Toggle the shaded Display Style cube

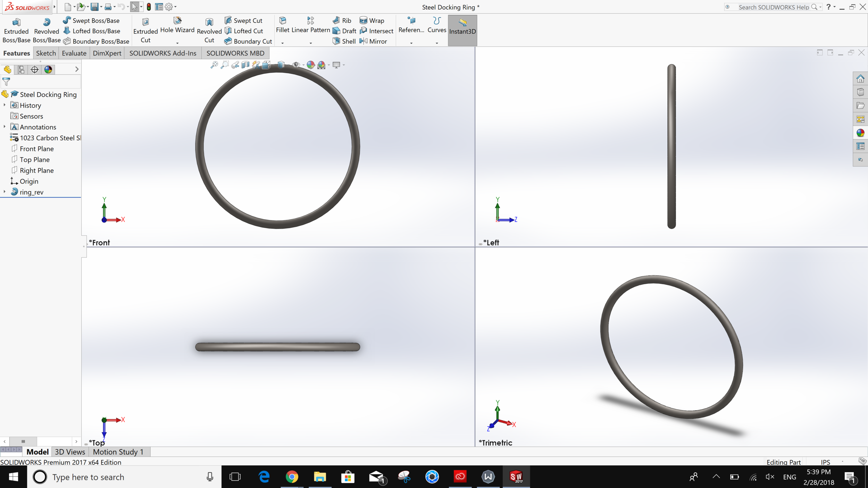(281, 65)
